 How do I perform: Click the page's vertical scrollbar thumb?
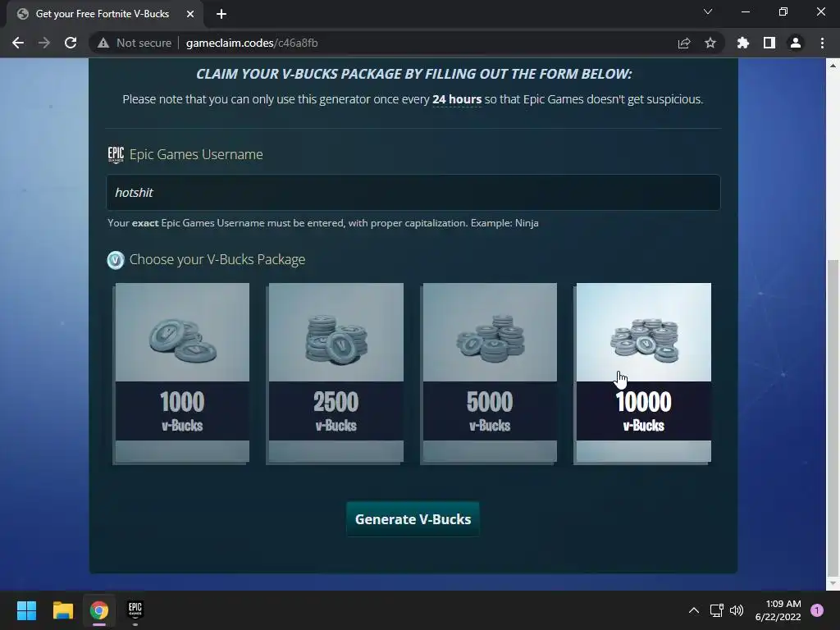click(x=832, y=417)
